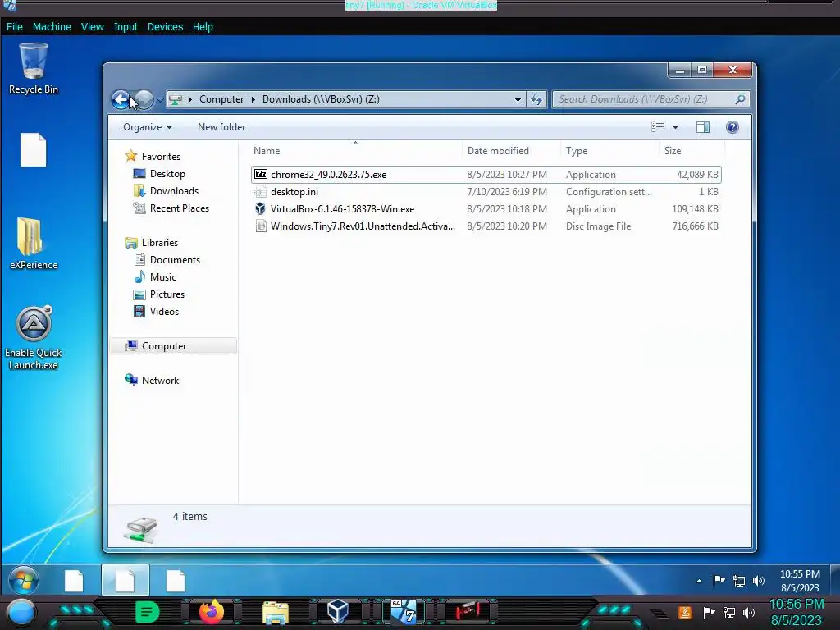The height and width of the screenshot is (630, 840).
Task: Click the guest Action Center flag icon
Action: coord(719,580)
